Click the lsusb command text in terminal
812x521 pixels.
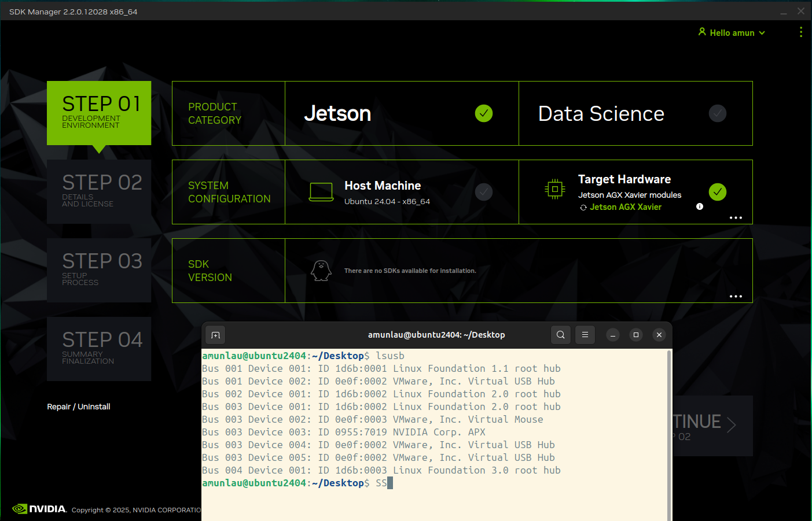tap(390, 356)
